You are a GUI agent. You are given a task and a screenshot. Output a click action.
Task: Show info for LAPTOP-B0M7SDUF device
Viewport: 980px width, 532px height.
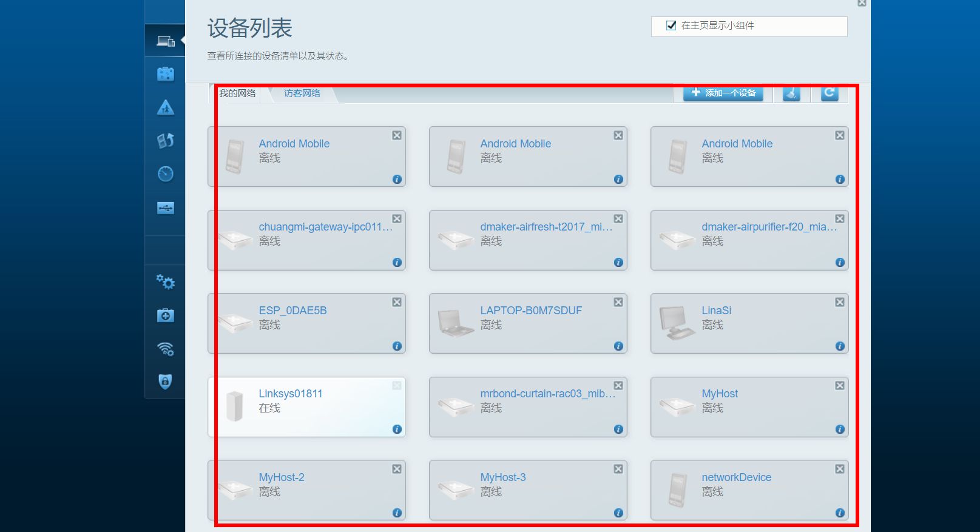pos(618,346)
